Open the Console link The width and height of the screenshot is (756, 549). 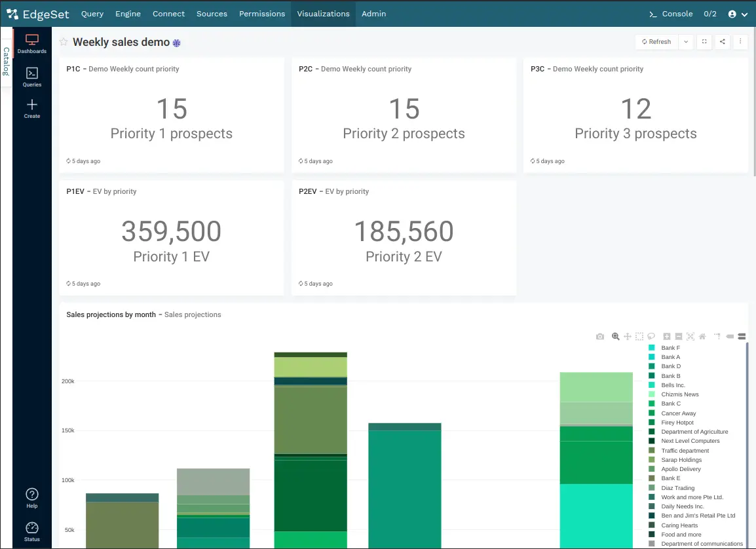click(x=671, y=14)
